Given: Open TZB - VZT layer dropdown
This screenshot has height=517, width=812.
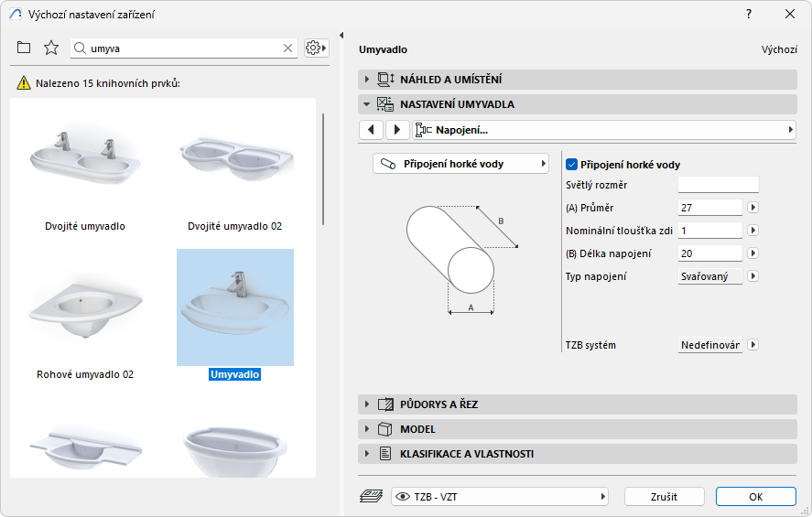Looking at the screenshot, I should click(500, 496).
